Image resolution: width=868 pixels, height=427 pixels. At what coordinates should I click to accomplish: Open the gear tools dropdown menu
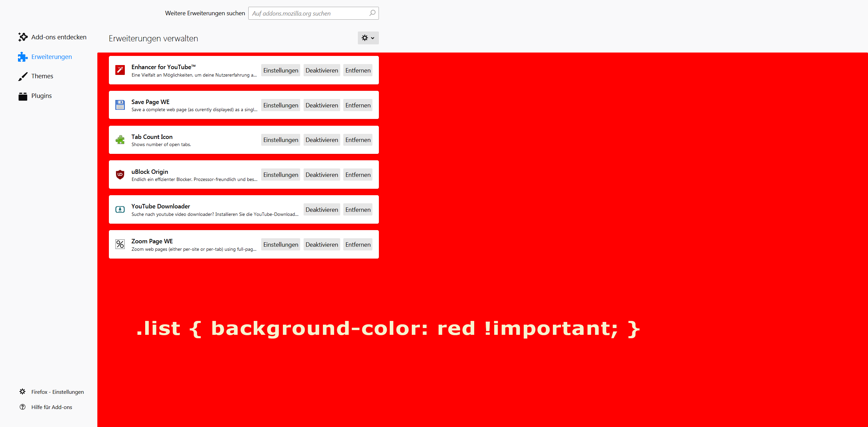pyautogui.click(x=368, y=38)
